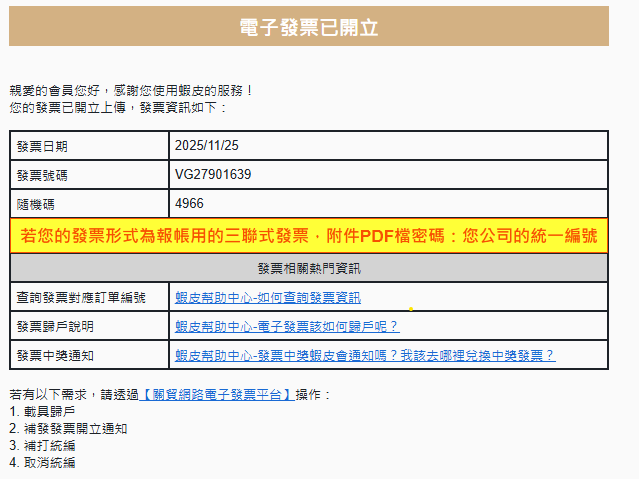Visit the 關貿網路電子發票平台 link
Screen dimensions: 644x479
coord(218,395)
